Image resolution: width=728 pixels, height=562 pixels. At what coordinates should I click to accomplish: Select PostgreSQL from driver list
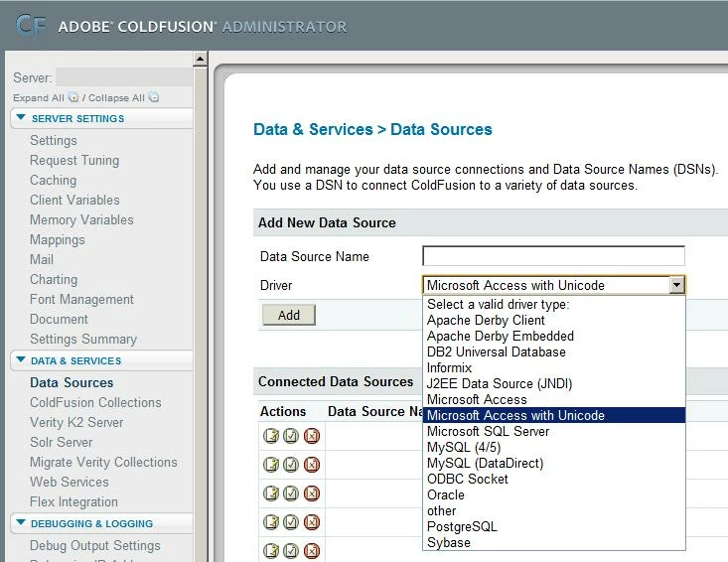tap(554, 526)
